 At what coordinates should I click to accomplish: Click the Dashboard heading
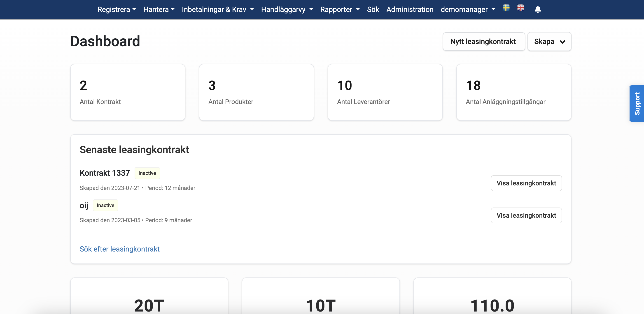tap(105, 41)
